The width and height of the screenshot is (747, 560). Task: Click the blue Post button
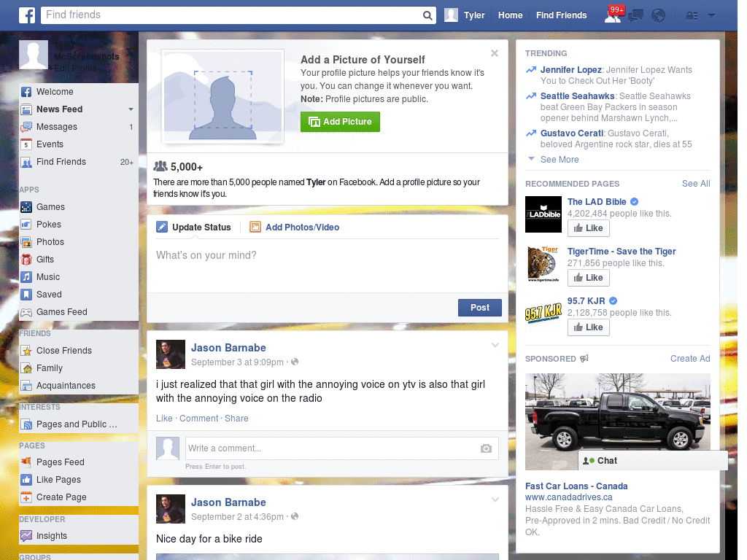[480, 308]
